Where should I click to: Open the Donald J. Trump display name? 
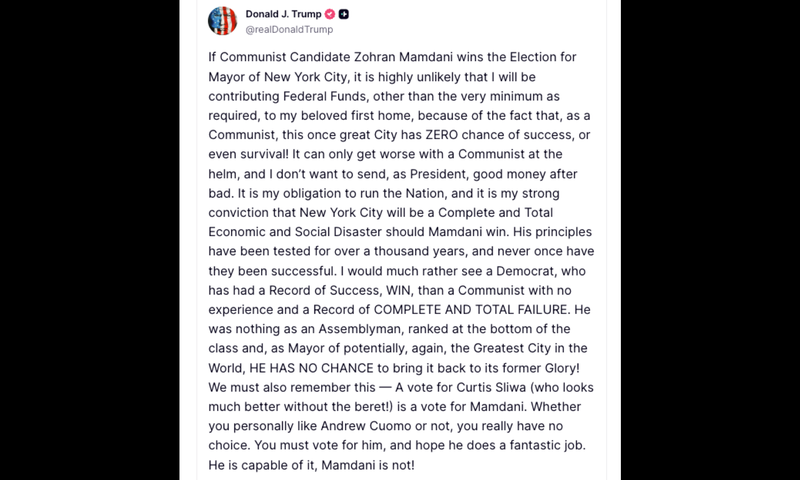[x=283, y=14]
